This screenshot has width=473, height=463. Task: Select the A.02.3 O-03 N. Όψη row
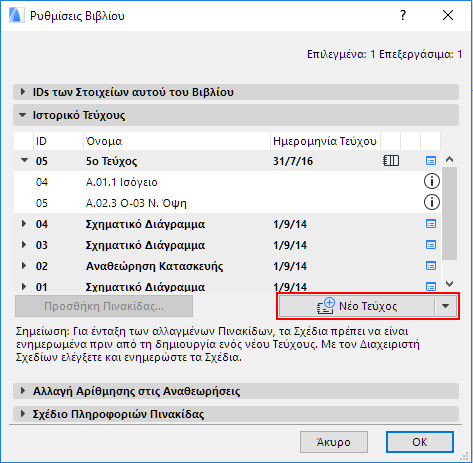pyautogui.click(x=227, y=203)
